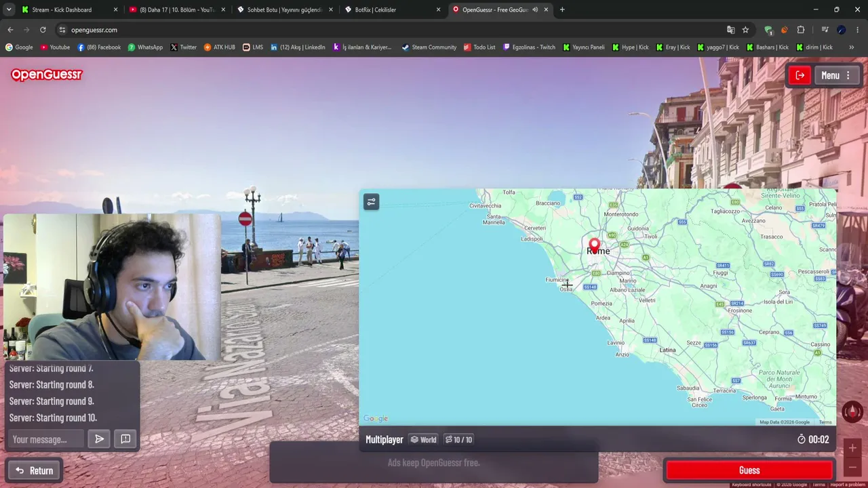Screen dimensions: 868x488
Task: Open the Todo List bookmark
Action: pos(479,47)
